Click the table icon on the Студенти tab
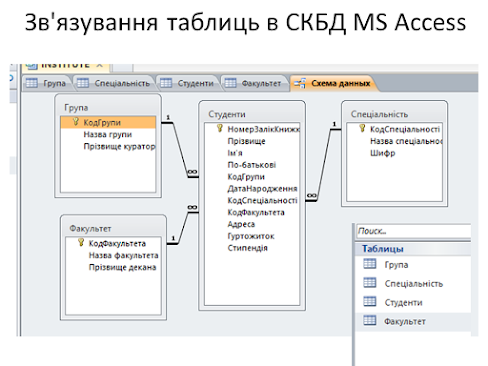488x366 pixels. pyautogui.click(x=166, y=83)
